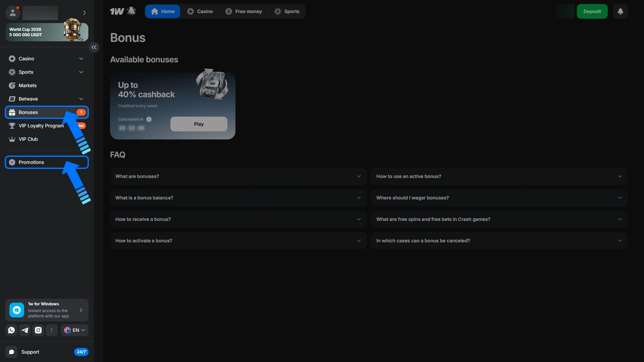Click the 'Available bonuses' heading
The width and height of the screenshot is (644, 362).
click(x=144, y=60)
